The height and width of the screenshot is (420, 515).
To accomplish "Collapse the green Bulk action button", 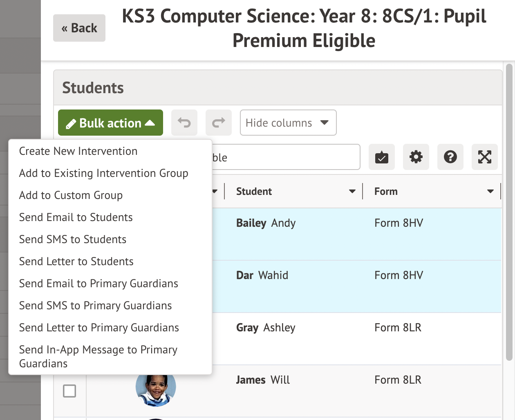I will [x=110, y=123].
